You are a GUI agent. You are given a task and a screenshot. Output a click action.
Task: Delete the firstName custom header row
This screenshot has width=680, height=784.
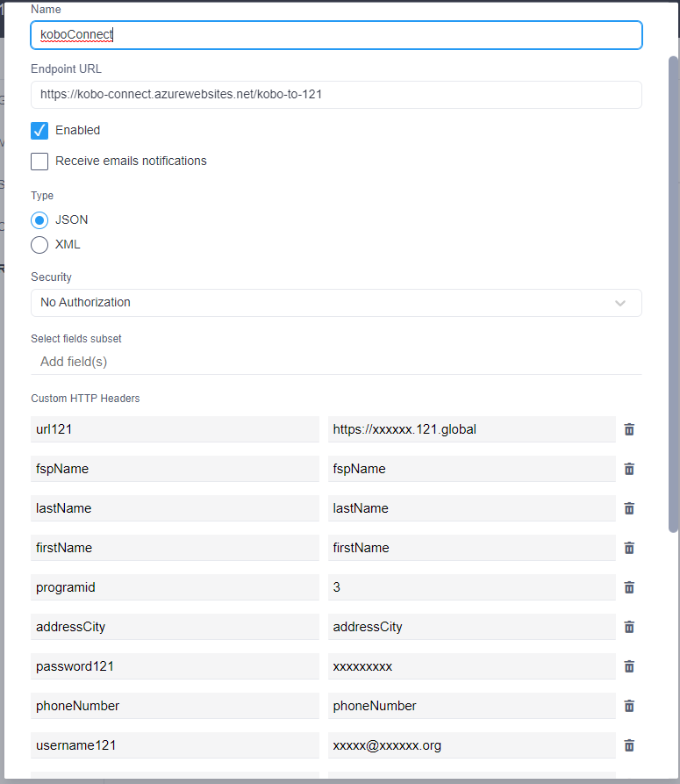point(629,548)
